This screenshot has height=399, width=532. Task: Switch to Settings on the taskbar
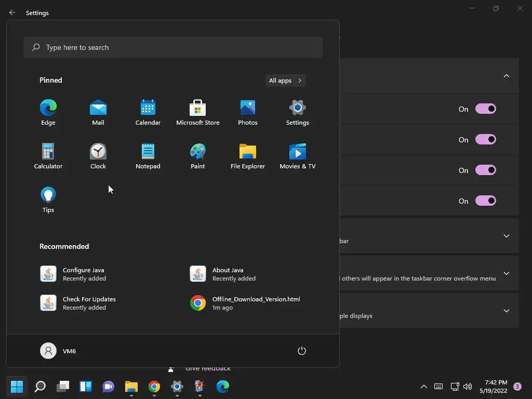pos(177,387)
